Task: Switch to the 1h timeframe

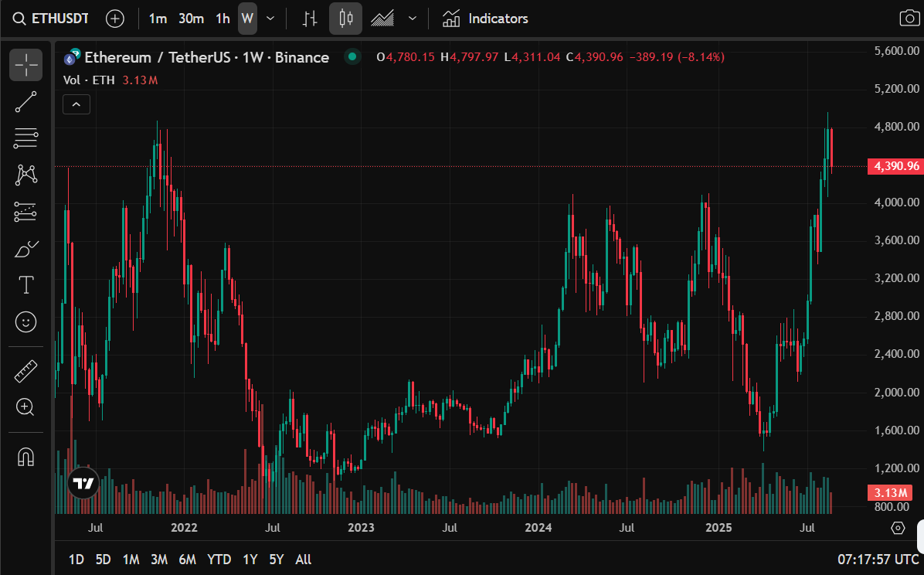Action: pos(223,19)
